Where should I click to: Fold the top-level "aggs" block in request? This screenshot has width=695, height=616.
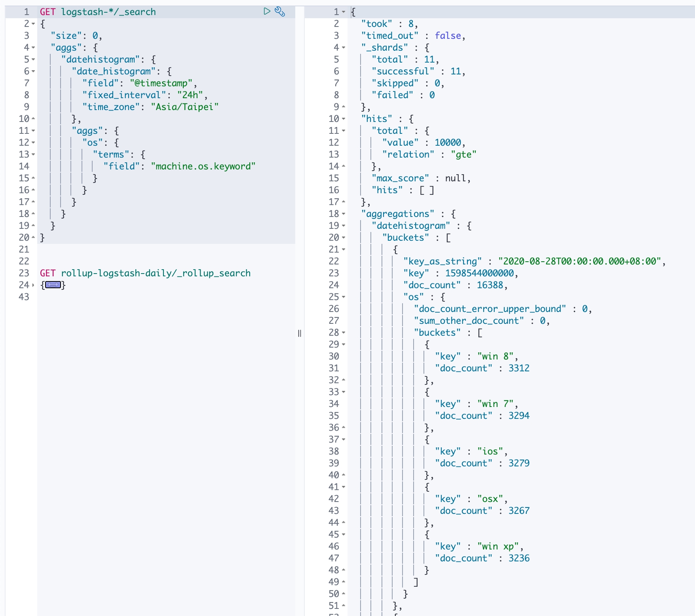(x=33, y=48)
